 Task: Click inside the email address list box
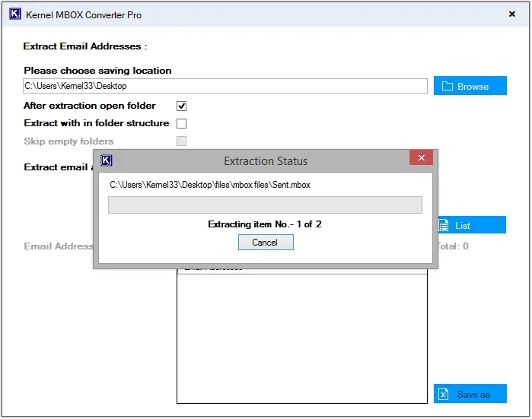[x=302, y=338]
